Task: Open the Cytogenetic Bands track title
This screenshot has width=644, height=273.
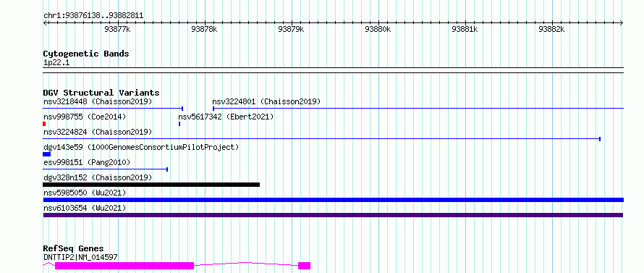Action: [x=86, y=54]
